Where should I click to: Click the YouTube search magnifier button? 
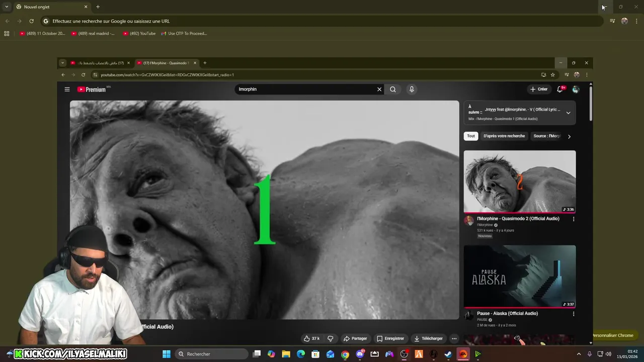click(393, 89)
